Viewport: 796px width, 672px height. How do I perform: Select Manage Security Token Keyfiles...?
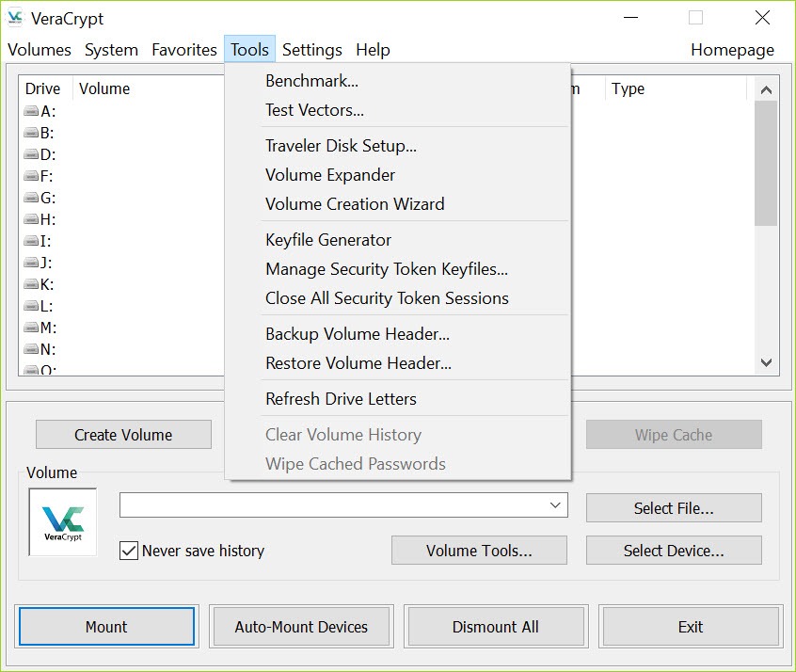coord(397,268)
